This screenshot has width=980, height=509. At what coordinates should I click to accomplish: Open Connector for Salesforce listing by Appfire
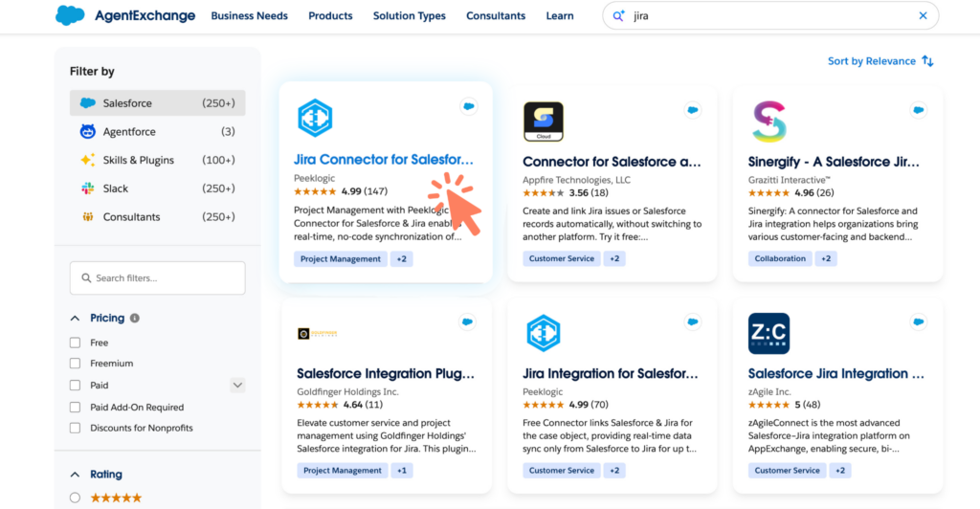click(612, 162)
